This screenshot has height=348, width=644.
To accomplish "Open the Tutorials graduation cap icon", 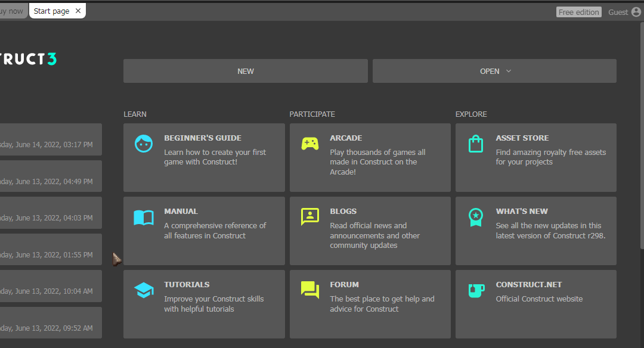I will click(x=144, y=290).
